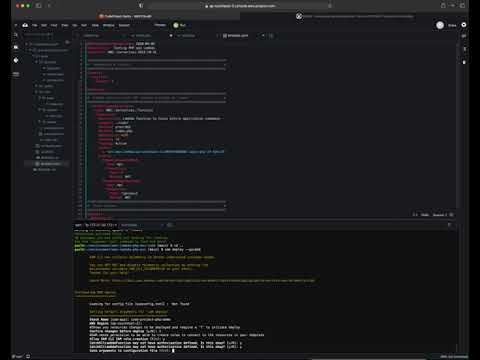Click the browser address bar

[240, 6]
